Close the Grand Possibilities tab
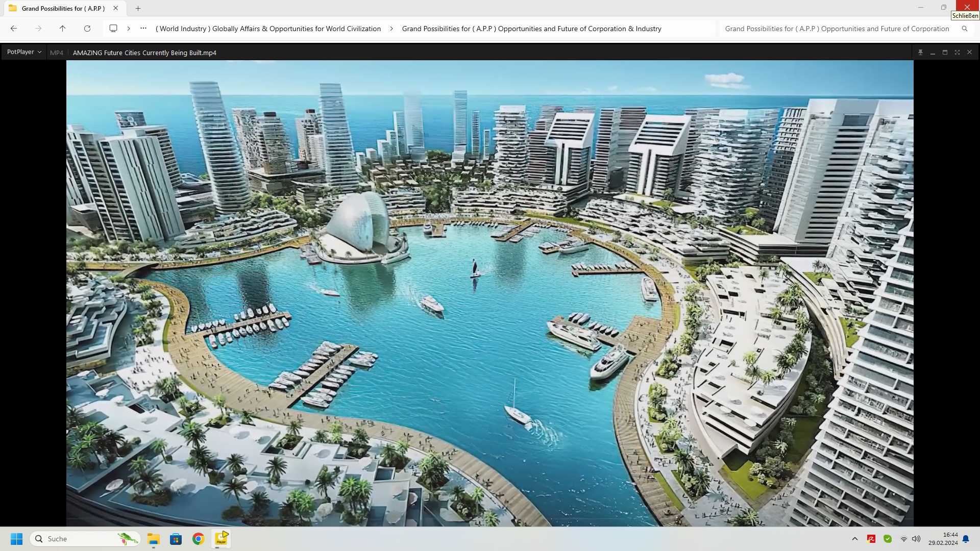 click(x=116, y=8)
